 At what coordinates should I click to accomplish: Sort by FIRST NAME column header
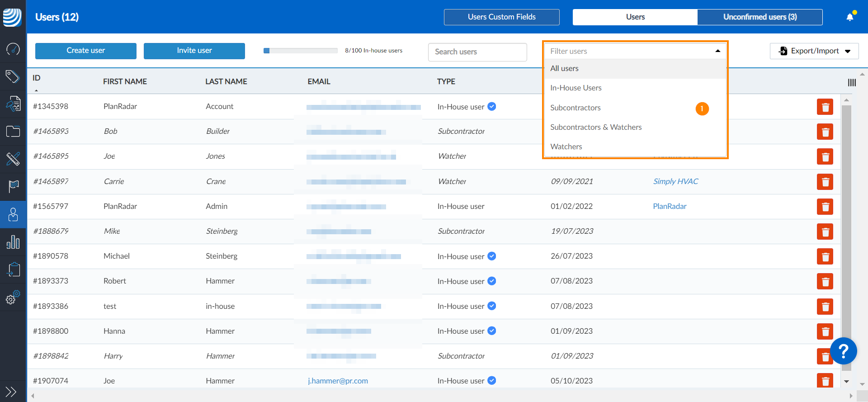coord(125,81)
